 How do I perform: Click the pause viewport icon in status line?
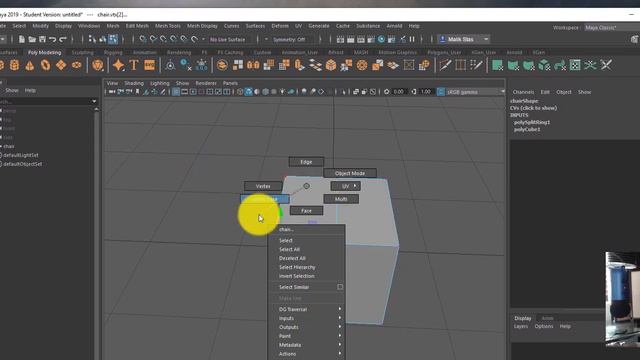(412, 39)
